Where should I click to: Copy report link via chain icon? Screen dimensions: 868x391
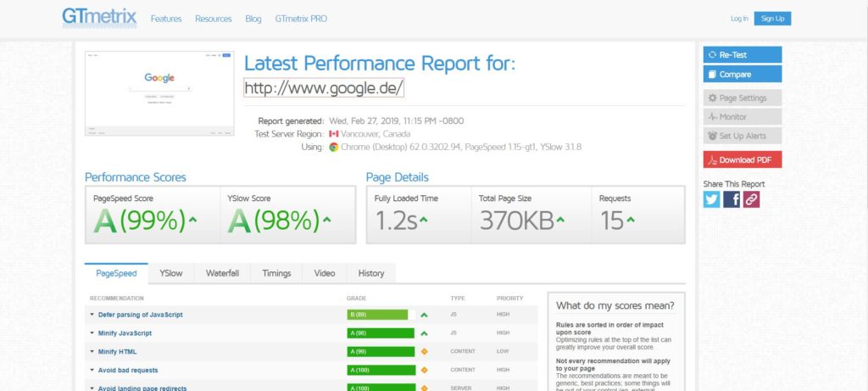click(751, 199)
